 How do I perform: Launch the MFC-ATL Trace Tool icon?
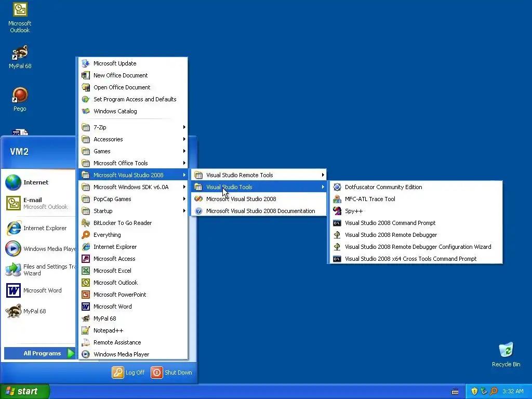click(x=337, y=199)
